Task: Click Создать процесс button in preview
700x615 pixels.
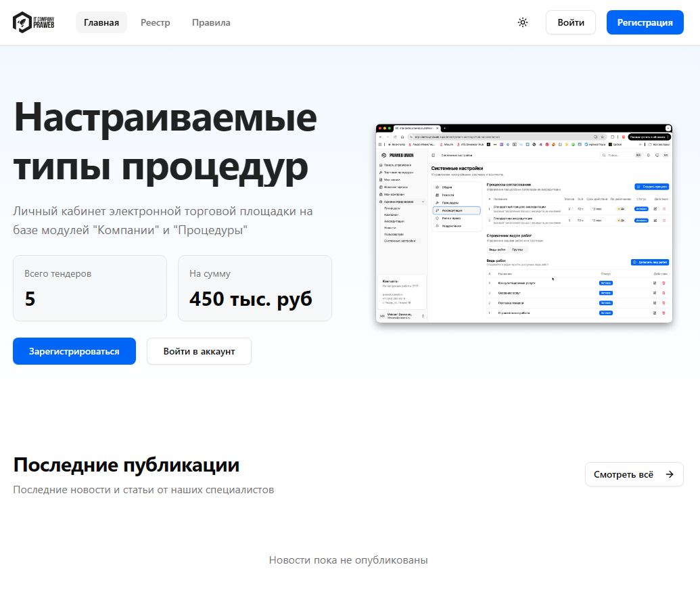Action: (x=651, y=186)
